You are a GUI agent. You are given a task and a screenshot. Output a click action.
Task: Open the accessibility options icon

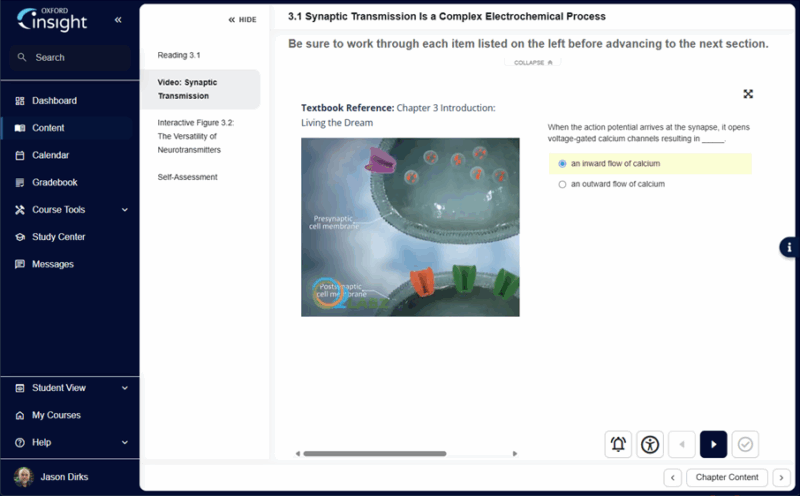coord(650,445)
